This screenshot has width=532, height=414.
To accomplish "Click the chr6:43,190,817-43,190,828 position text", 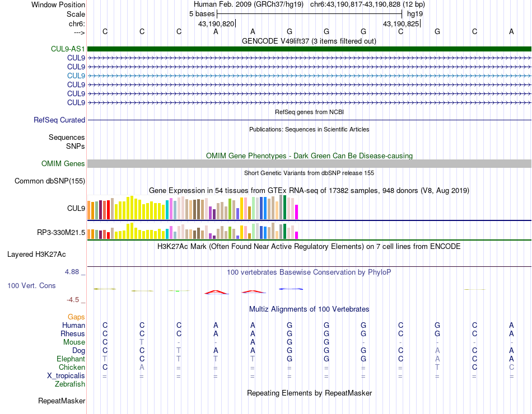I will click(x=367, y=4).
